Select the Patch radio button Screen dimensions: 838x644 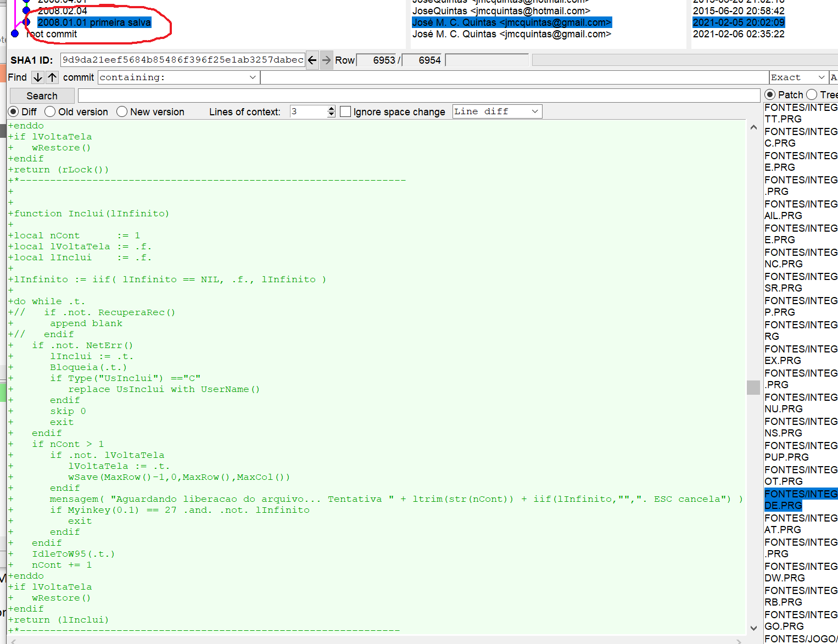(x=770, y=95)
